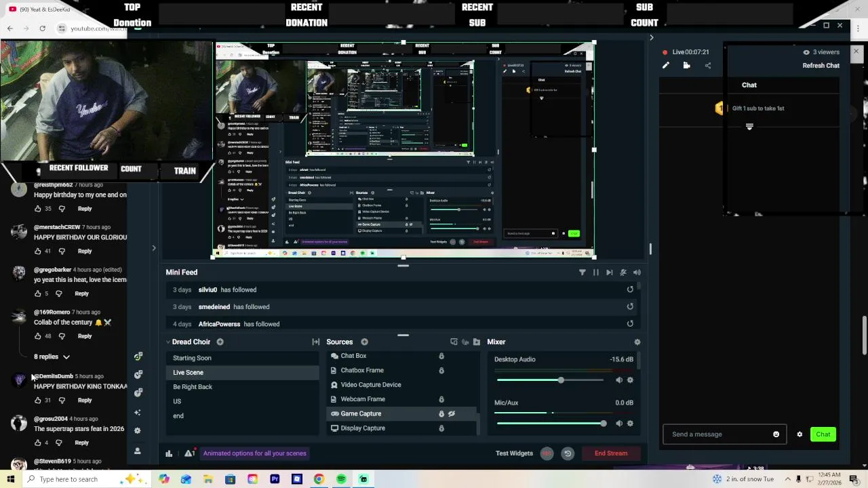Share the stream via share icon
This screenshot has height=488, width=868.
coord(708,66)
